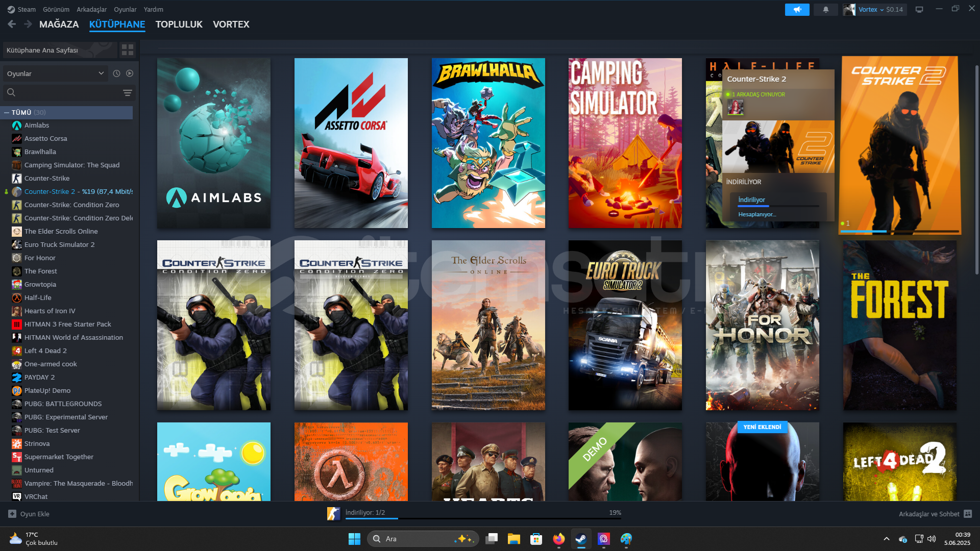
Task: Open the Görünüm menu
Action: coord(56,9)
